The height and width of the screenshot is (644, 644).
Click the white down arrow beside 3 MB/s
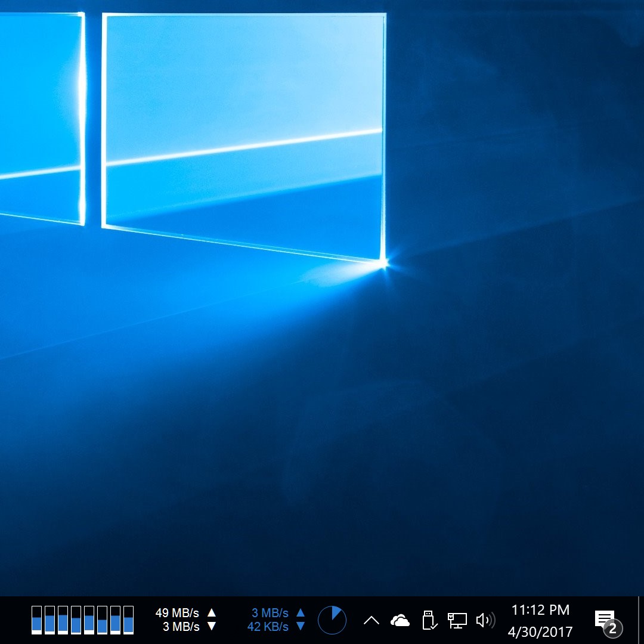tap(211, 627)
